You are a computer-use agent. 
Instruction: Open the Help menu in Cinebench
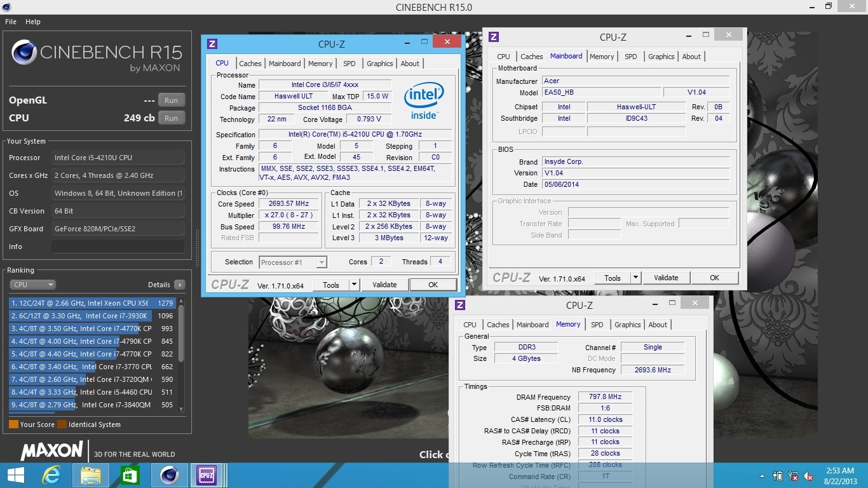click(x=33, y=22)
